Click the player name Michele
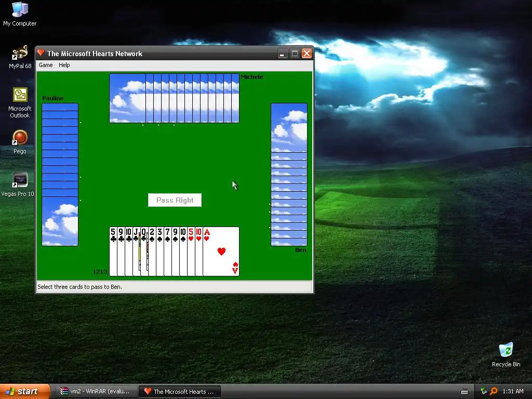 click(x=252, y=77)
